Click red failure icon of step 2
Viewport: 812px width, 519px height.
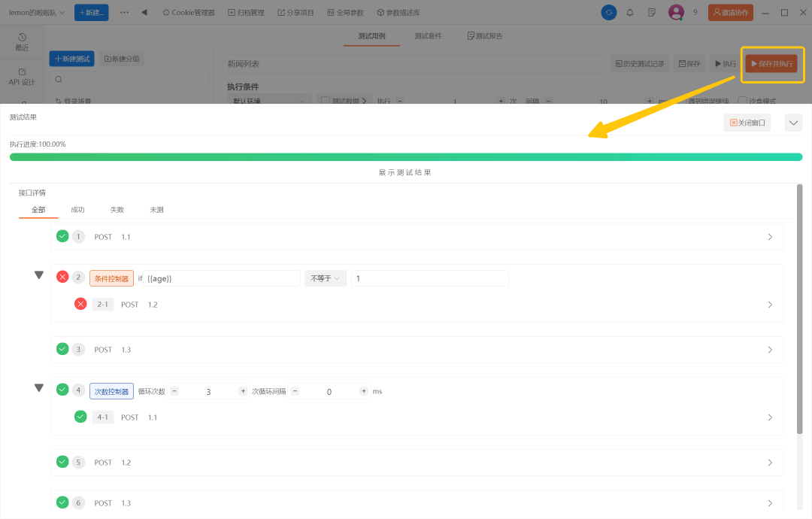pyautogui.click(x=62, y=277)
